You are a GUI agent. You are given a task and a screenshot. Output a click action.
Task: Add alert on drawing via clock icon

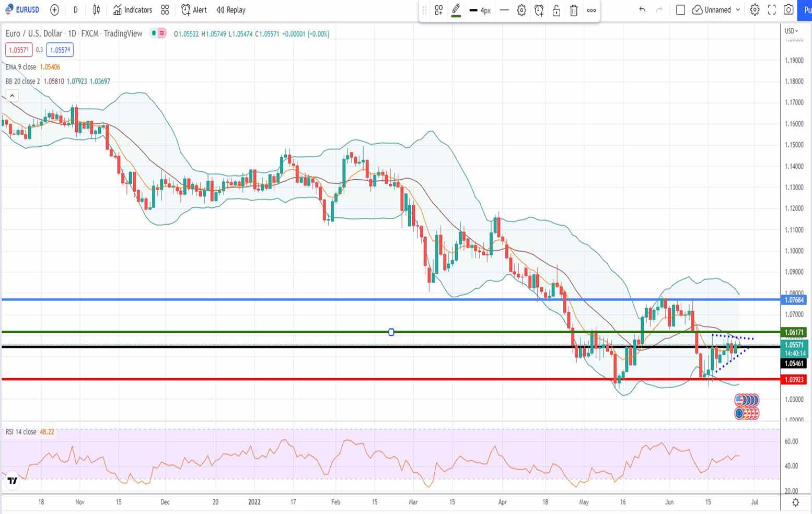tap(539, 10)
